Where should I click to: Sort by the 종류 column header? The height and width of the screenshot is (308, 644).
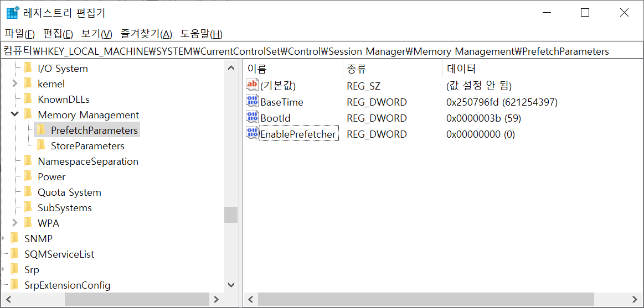click(393, 69)
